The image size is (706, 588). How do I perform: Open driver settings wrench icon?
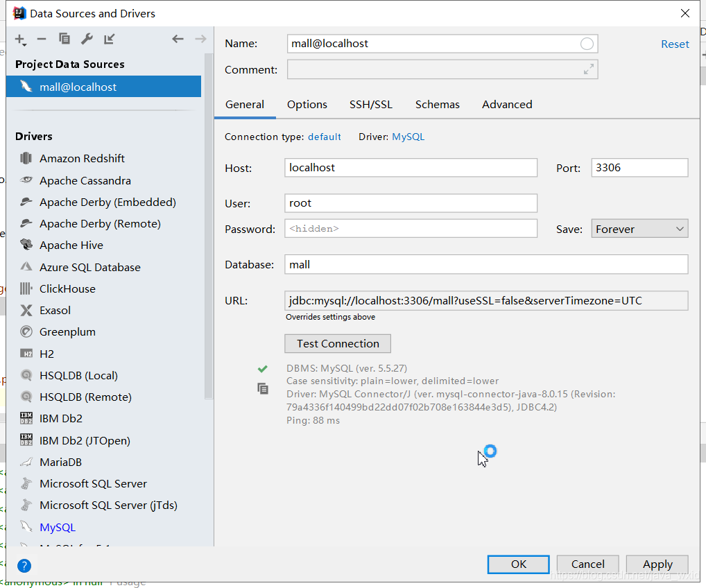tap(87, 39)
